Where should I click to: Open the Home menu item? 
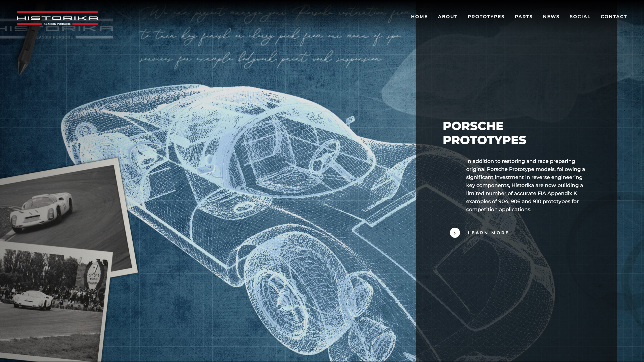click(419, 17)
